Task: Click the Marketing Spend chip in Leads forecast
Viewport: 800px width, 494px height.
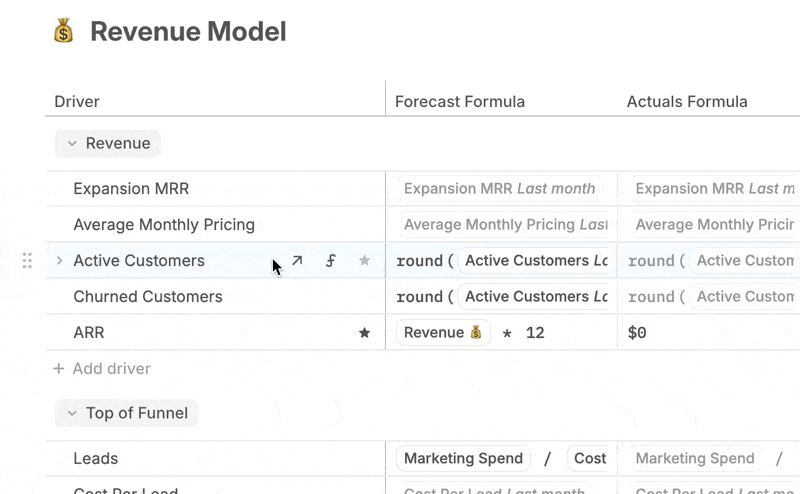Action: pyautogui.click(x=463, y=459)
